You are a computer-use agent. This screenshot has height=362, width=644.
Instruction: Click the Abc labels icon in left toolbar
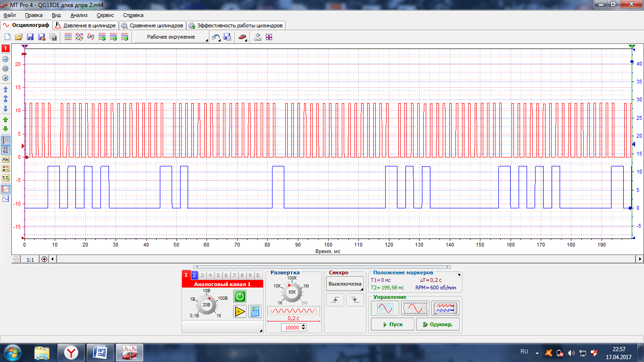click(x=6, y=159)
